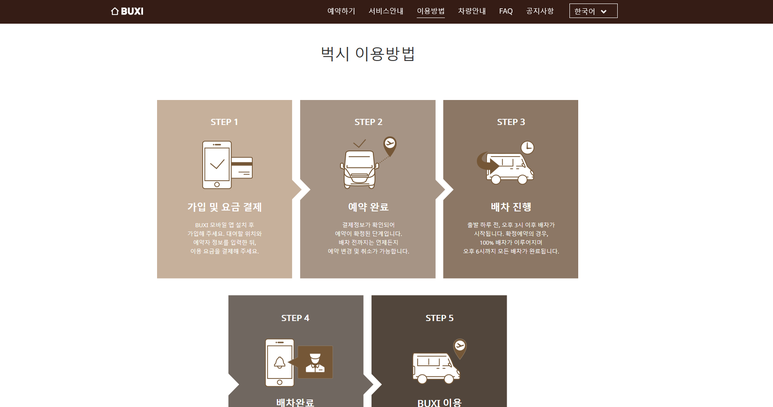
Task: Open the 한국어 language dropdown
Action: (x=593, y=11)
